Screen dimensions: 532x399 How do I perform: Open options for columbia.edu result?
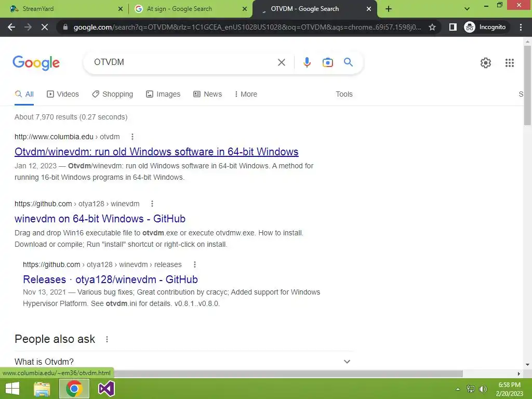pyautogui.click(x=132, y=137)
